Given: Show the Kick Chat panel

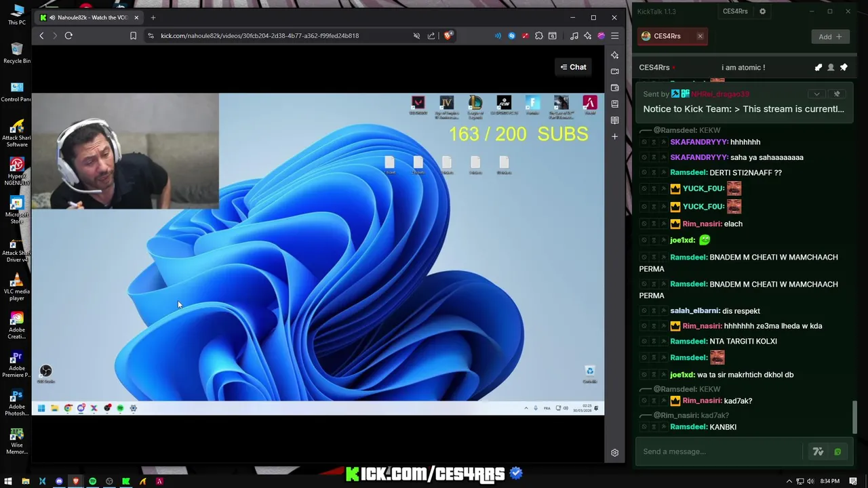Looking at the screenshot, I should [574, 67].
